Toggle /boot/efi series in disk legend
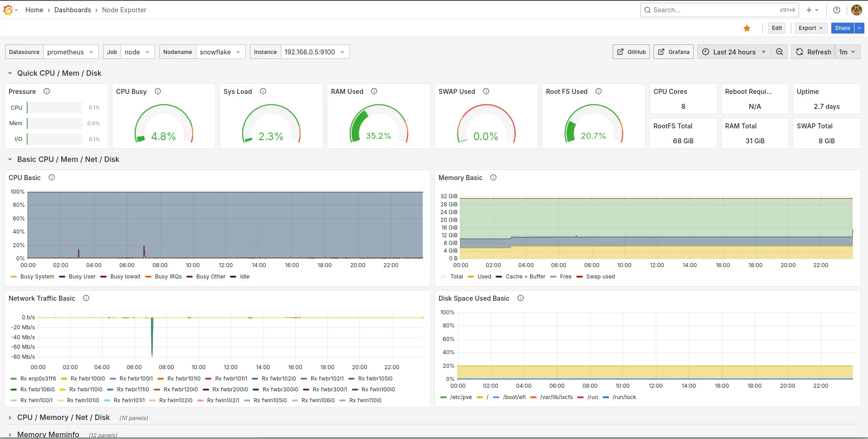The image size is (868, 439). (x=514, y=397)
